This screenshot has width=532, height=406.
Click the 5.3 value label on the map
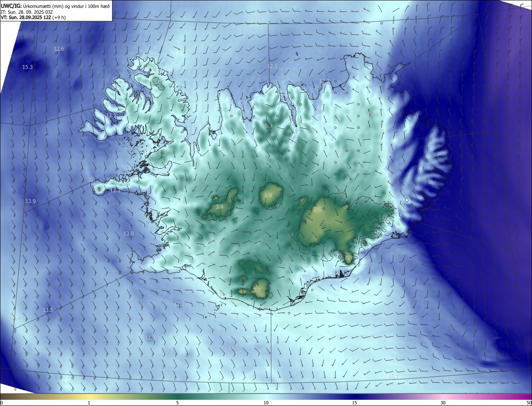point(268,125)
